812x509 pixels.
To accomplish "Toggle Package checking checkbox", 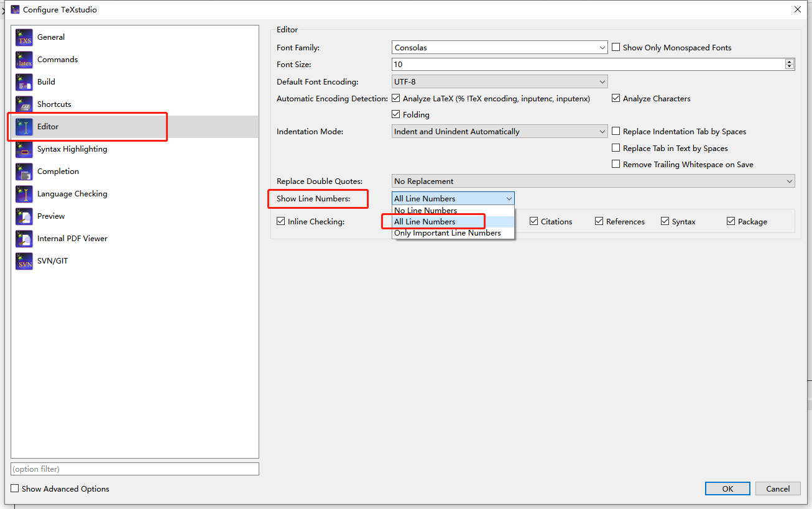I will [731, 221].
